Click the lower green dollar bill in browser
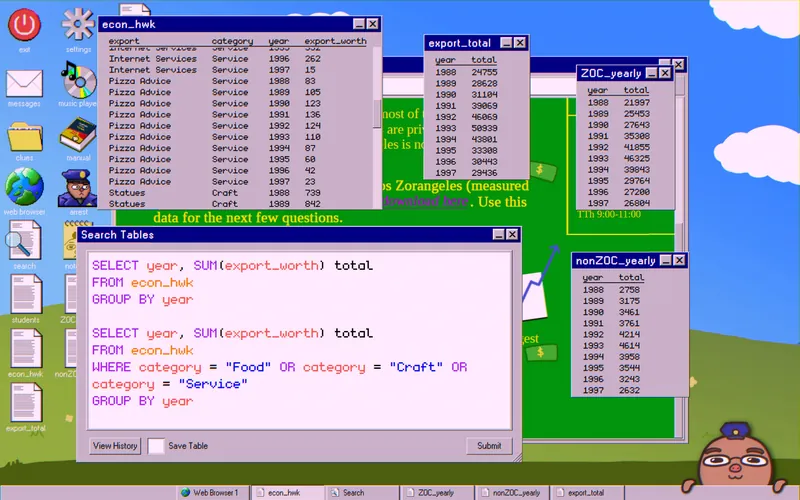Screen dimensions: 800x500 coord(541,352)
